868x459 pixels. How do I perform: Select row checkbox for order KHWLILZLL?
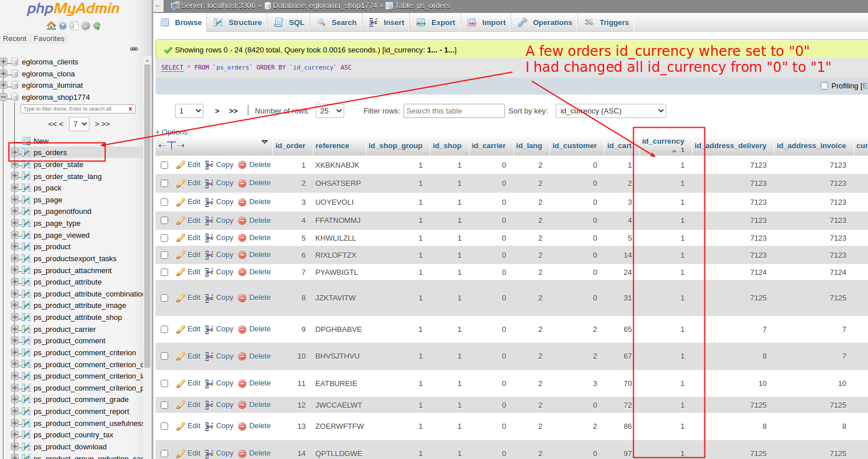pos(165,238)
